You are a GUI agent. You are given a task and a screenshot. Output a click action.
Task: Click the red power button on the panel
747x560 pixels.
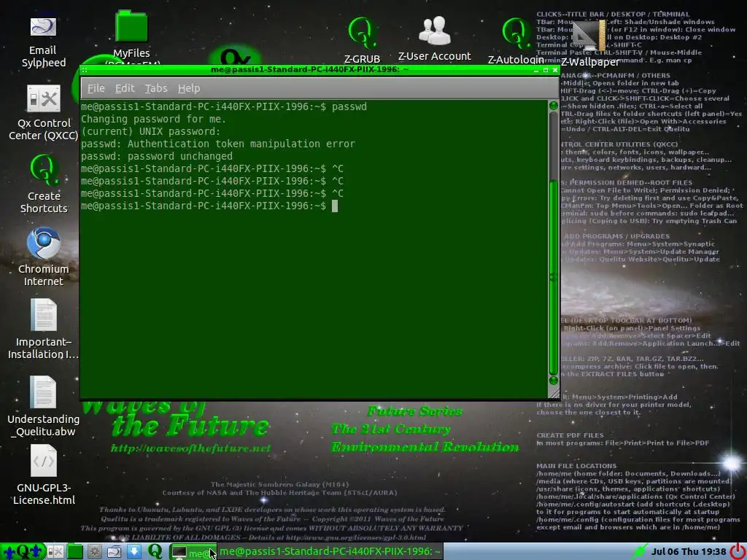pyautogui.click(x=738, y=551)
